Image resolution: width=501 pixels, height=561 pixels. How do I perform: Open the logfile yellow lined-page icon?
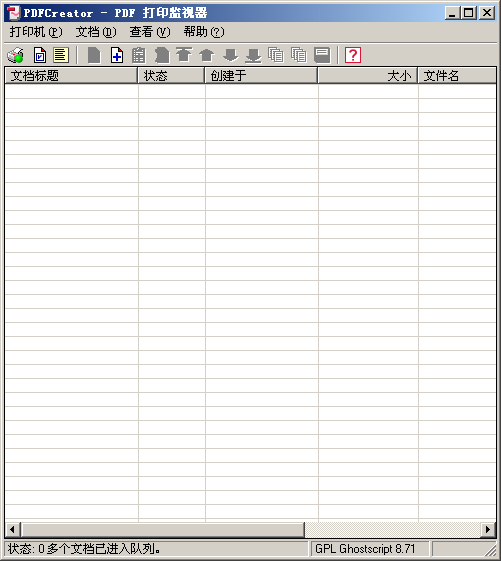(x=61, y=55)
